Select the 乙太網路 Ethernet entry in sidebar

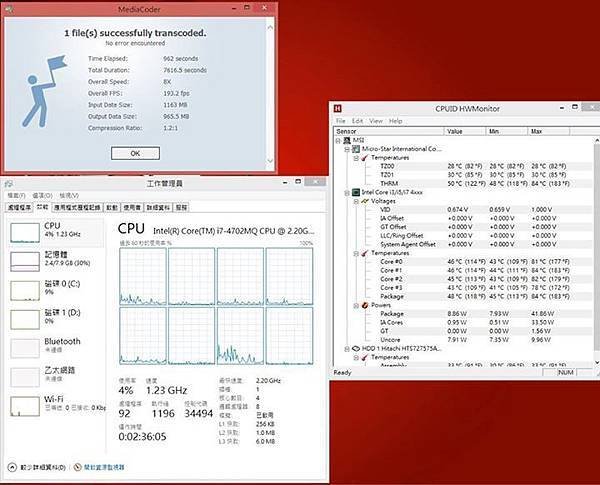(56, 375)
